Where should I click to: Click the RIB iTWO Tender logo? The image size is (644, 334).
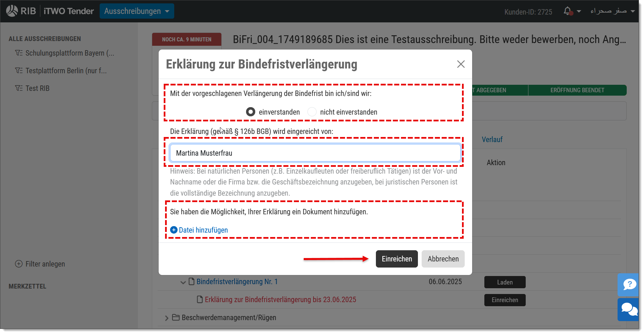point(50,11)
